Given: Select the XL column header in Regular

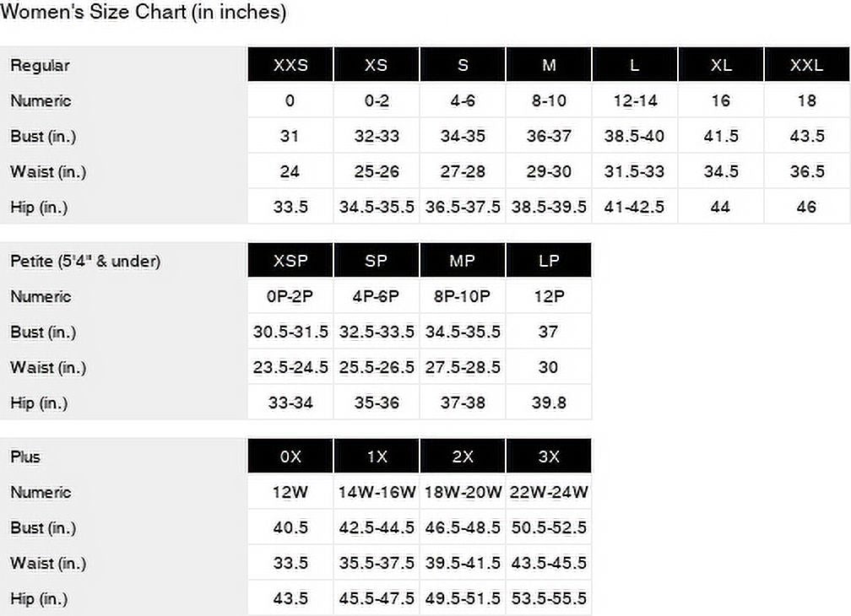Looking at the screenshot, I should tap(721, 65).
